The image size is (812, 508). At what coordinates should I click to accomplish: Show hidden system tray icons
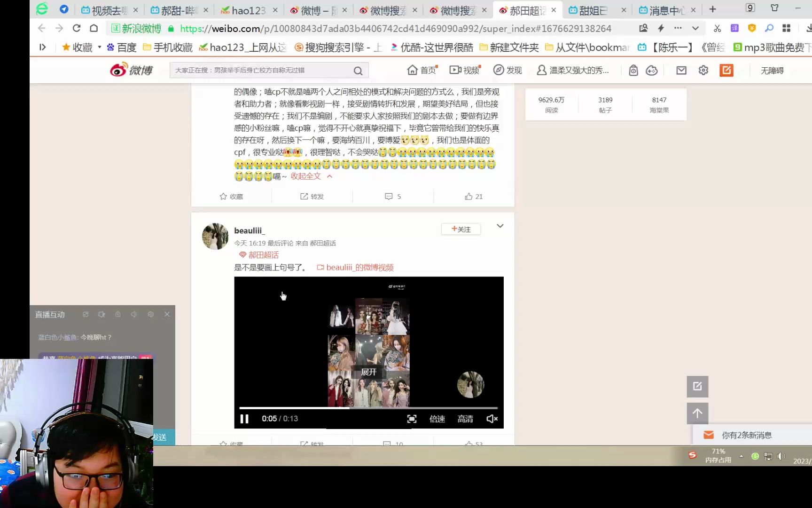pyautogui.click(x=742, y=456)
